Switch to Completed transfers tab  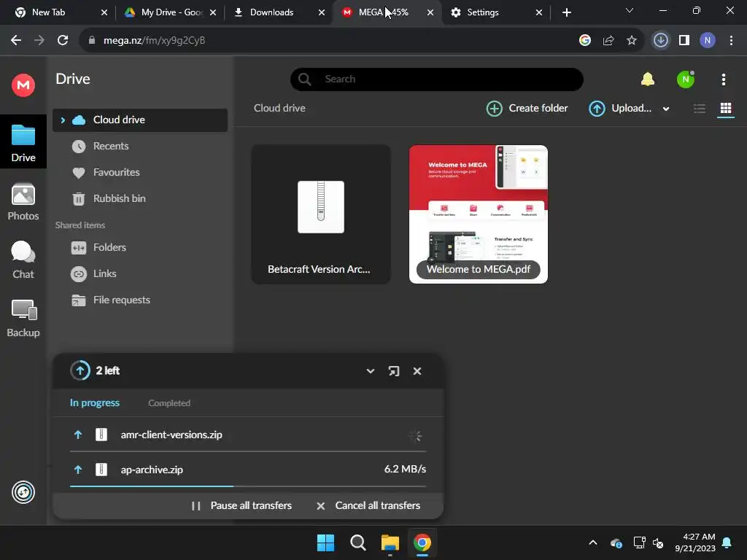[169, 402]
